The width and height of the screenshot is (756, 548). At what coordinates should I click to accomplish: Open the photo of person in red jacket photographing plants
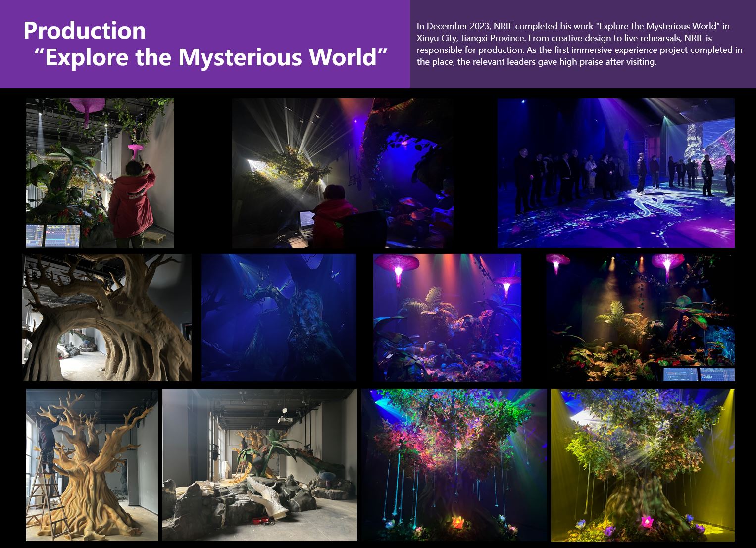click(x=99, y=172)
